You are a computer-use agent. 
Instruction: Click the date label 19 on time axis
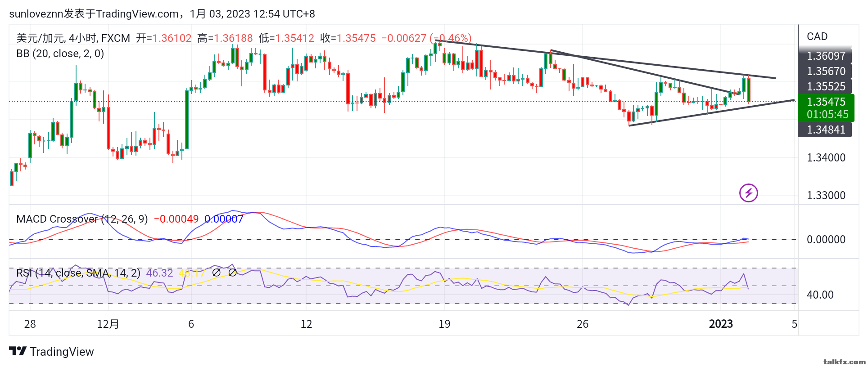(x=444, y=324)
